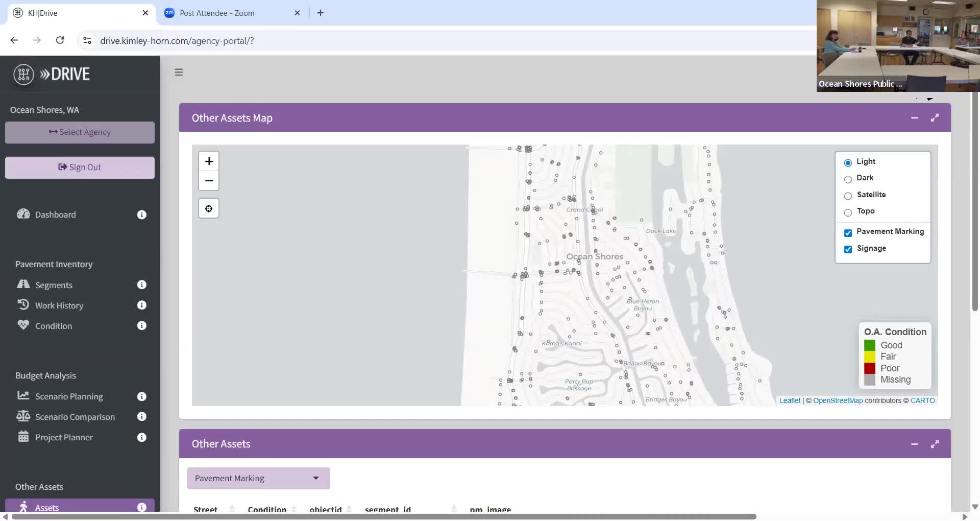980x521 pixels.
Task: Collapse the Other Assets Map panel
Action: (914, 118)
